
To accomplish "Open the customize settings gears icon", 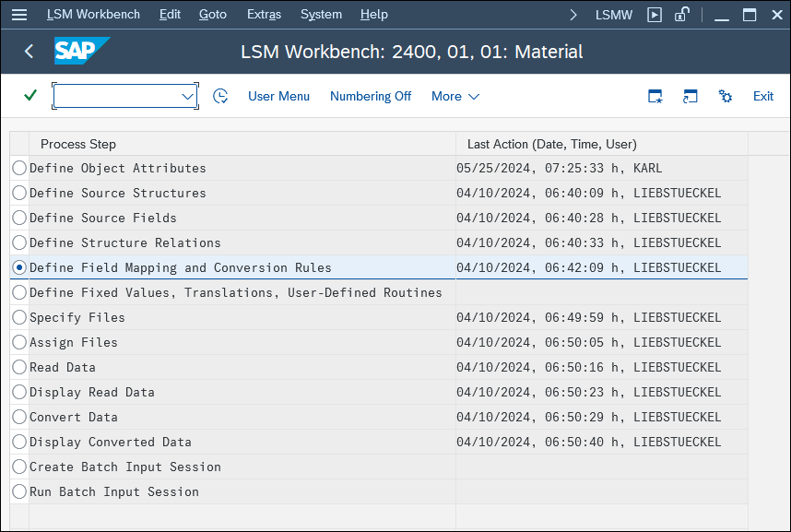I will (x=725, y=96).
